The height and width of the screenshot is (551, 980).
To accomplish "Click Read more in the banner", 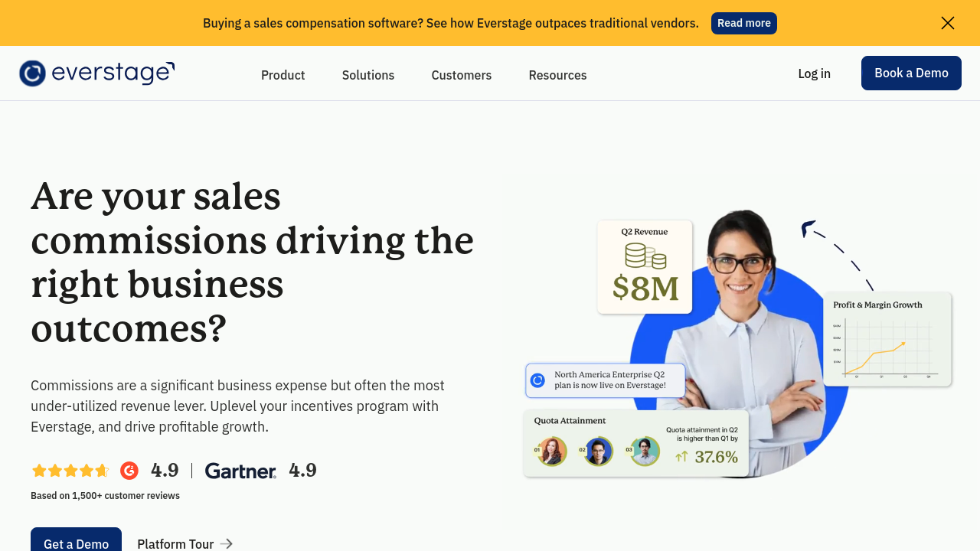I will 743,23.
